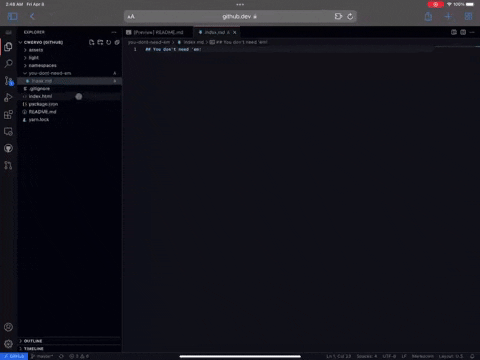This screenshot has width=480, height=360.
Task: Reload the github.dev page
Action: [350, 16]
